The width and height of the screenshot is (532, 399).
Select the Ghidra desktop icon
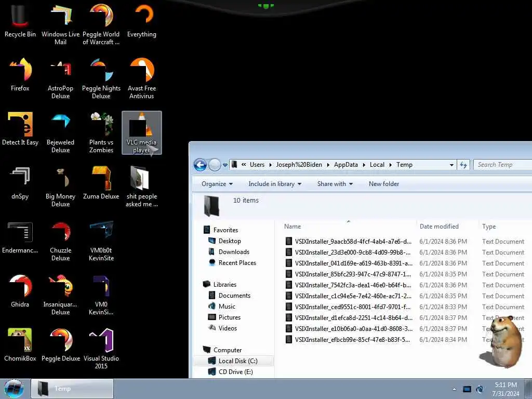coord(20,291)
